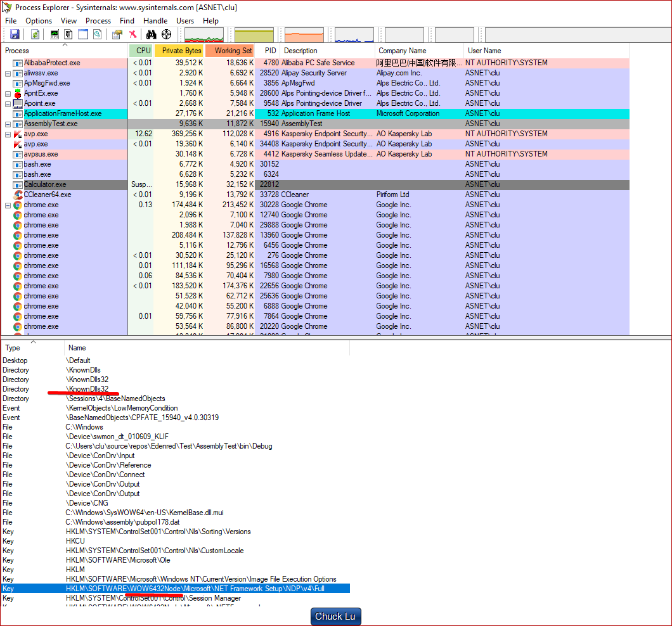Screen dimensions: 672x626
Task: Sort by the Process column header
Action: 64,51
